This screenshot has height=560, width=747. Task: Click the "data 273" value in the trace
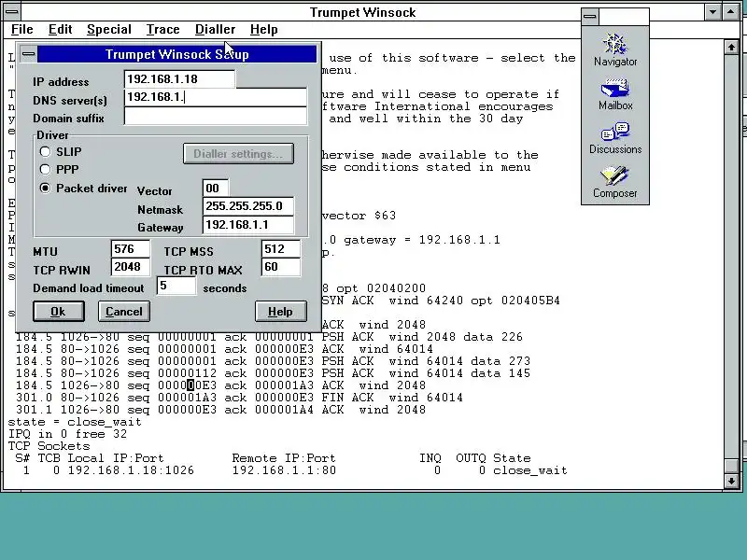pyautogui.click(x=500, y=361)
